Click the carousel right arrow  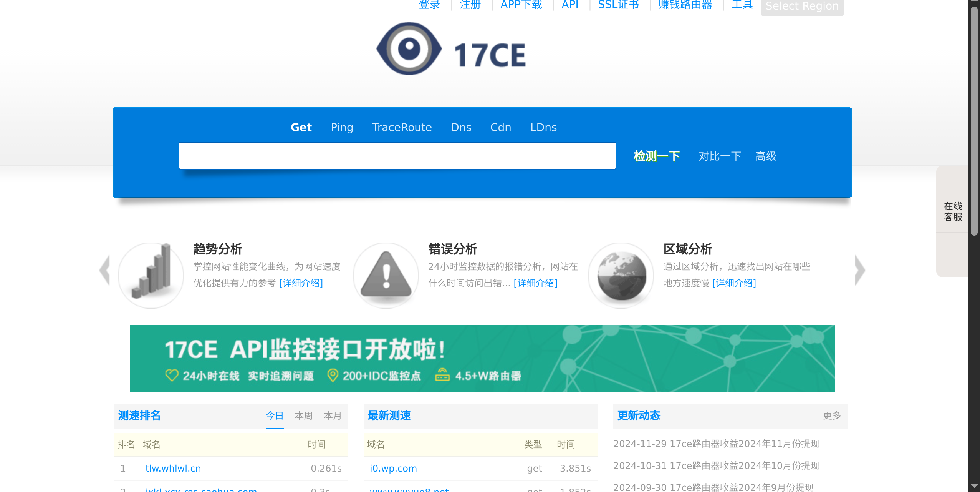click(x=860, y=270)
